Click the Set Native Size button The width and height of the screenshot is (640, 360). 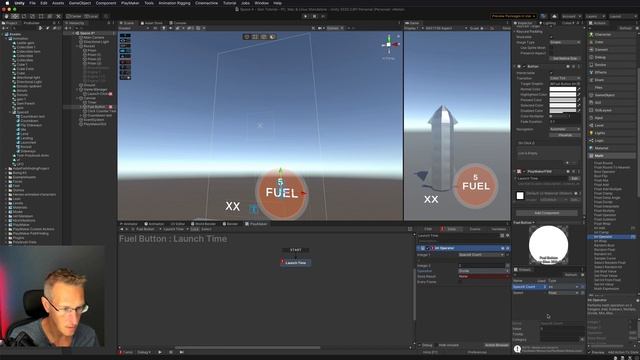click(565, 58)
